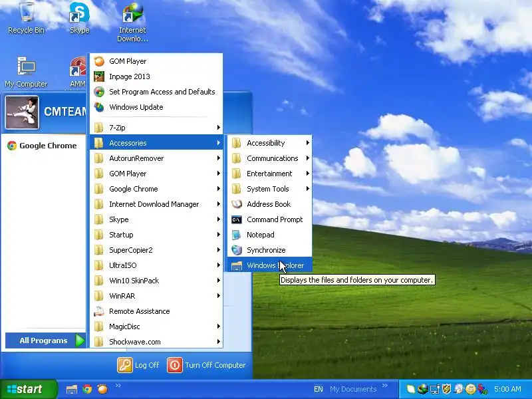Screen dimensions: 532x399
Task: Click the Address Book icon
Action: coord(237,204)
